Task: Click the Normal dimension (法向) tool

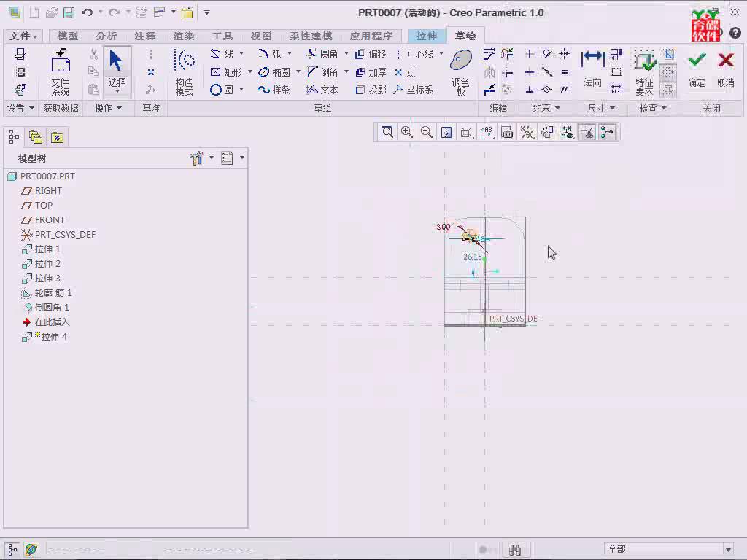Action: pyautogui.click(x=592, y=69)
